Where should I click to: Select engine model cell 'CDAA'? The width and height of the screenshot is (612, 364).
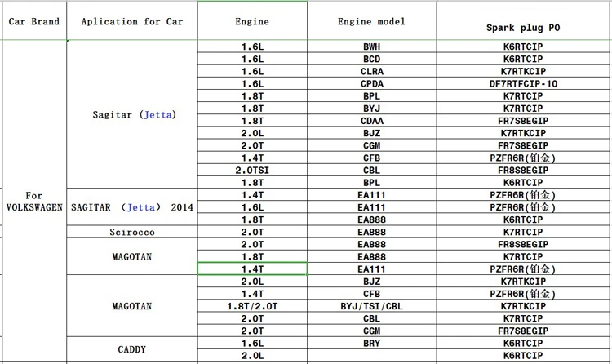coord(371,121)
